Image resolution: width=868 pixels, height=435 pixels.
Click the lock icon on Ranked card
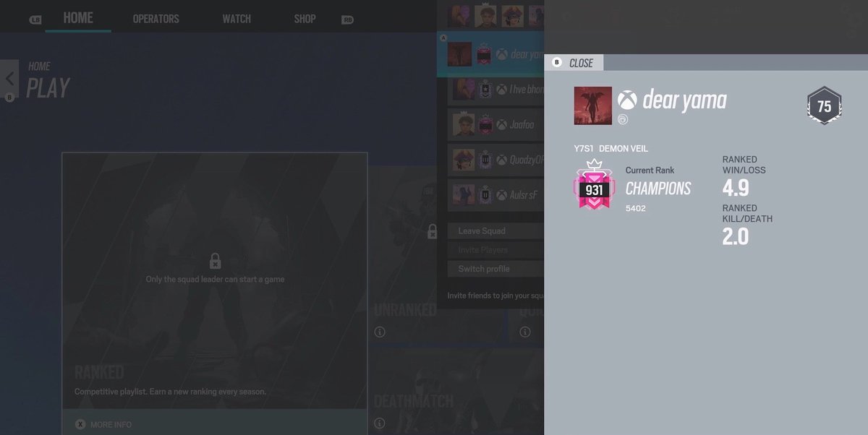click(x=215, y=261)
